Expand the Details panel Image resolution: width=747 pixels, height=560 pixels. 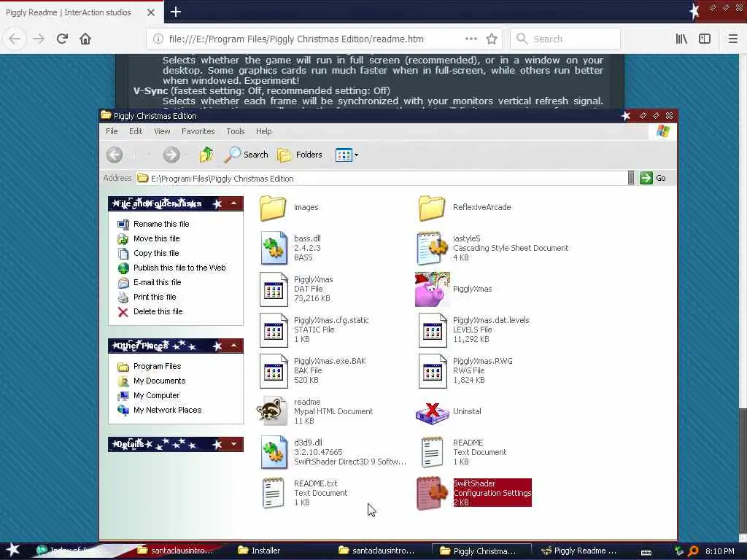[234, 444]
